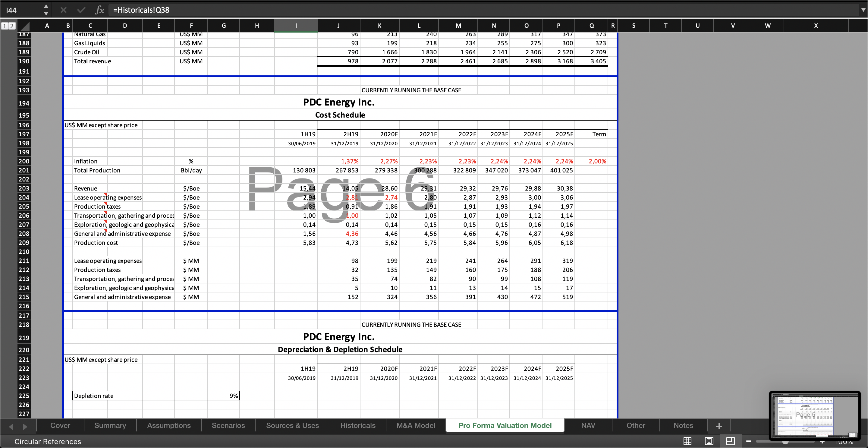Viewport: 868px width, 448px height.
Task: Switch to Page Layout view icon
Action: pyautogui.click(x=709, y=441)
